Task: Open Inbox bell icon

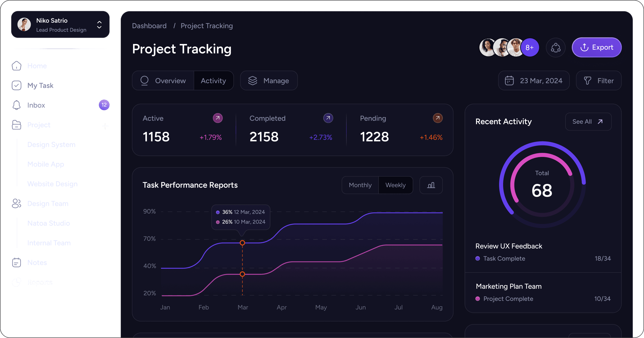Action: [x=17, y=105]
